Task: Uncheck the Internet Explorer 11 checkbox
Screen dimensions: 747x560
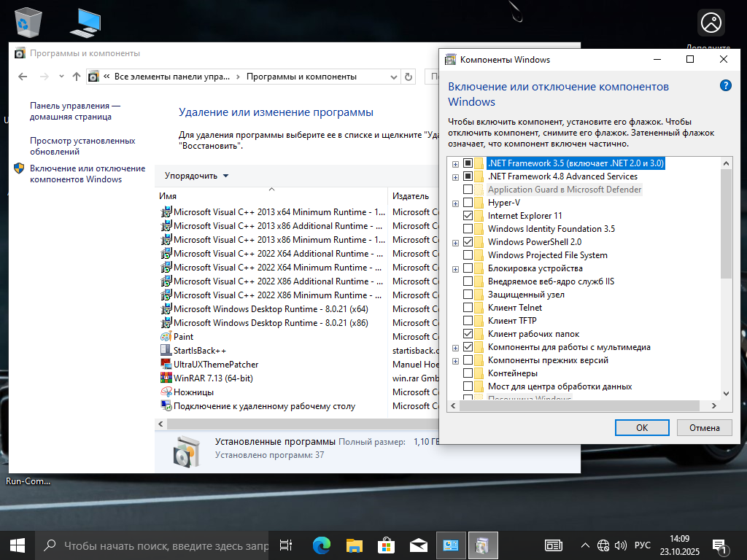Action: 468,216
